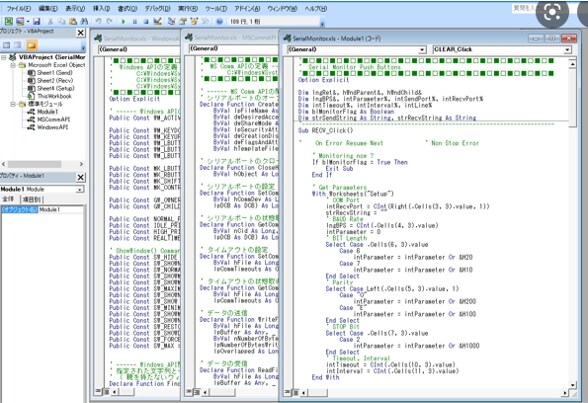588x403 pixels.
Task: Click the screen capture lens icon overlay
Action: 552,12
